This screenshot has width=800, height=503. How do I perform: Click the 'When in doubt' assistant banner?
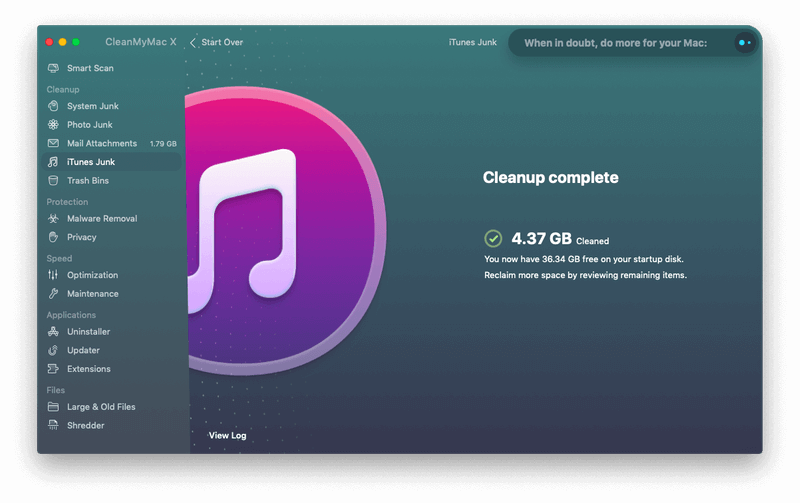(633, 43)
